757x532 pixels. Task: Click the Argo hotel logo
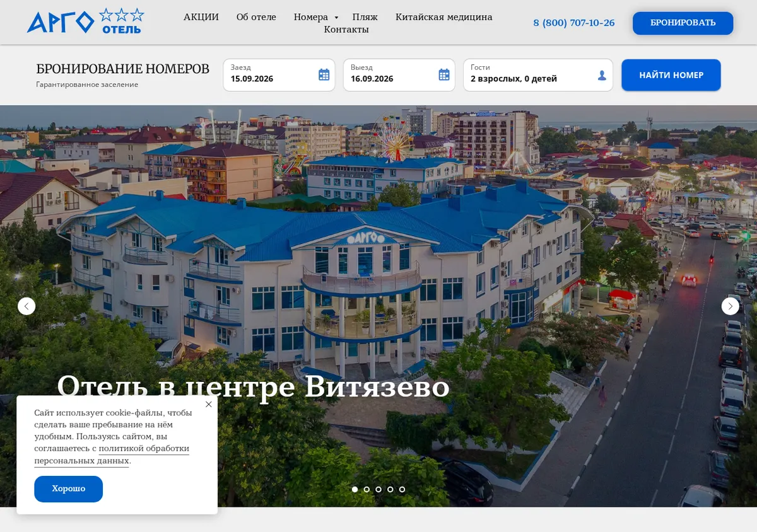[x=85, y=21]
